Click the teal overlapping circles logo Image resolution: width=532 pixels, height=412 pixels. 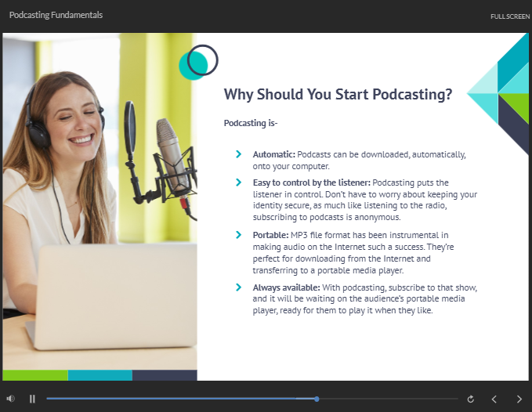click(x=198, y=62)
